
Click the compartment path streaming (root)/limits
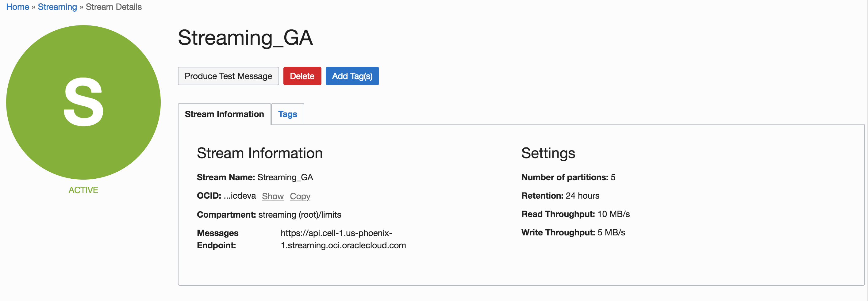300,215
